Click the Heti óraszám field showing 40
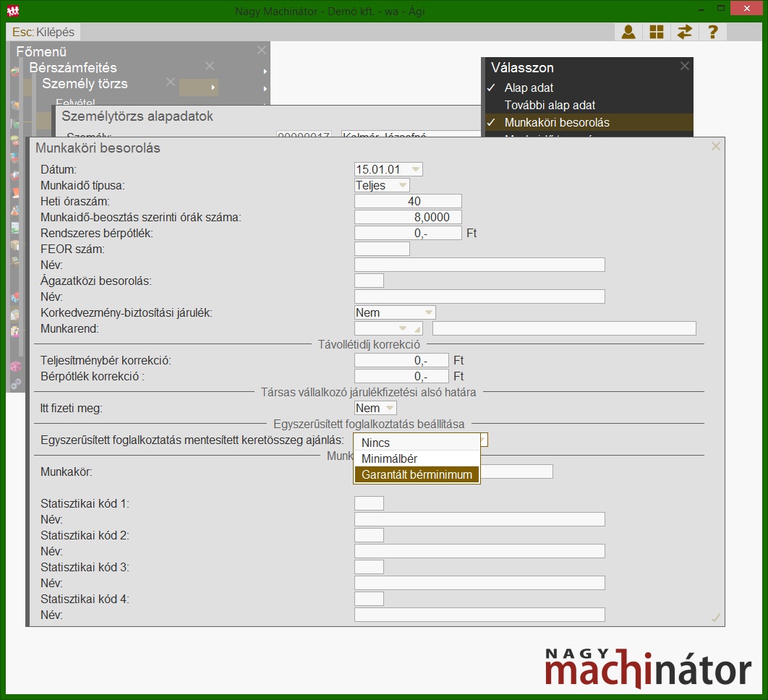 (408, 201)
